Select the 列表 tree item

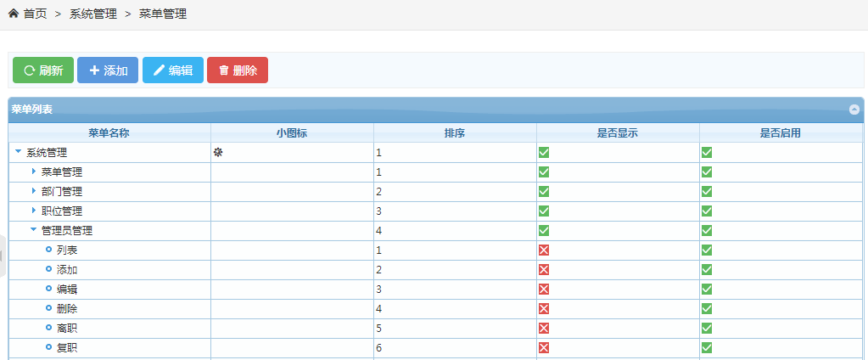[67, 250]
